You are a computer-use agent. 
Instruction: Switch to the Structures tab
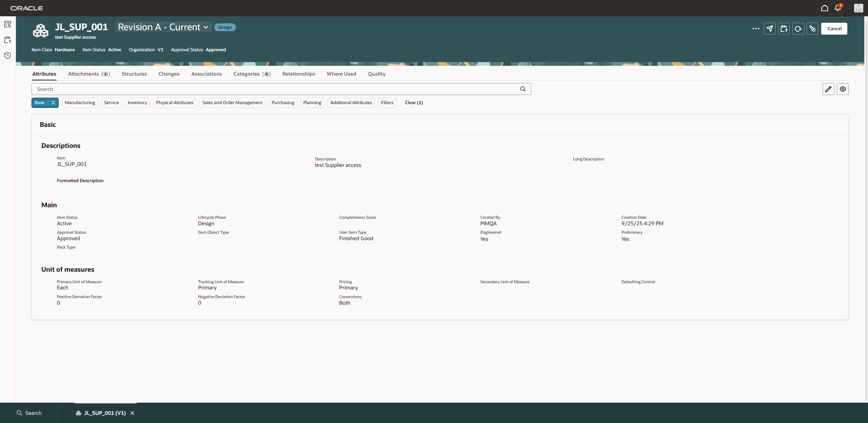134,74
